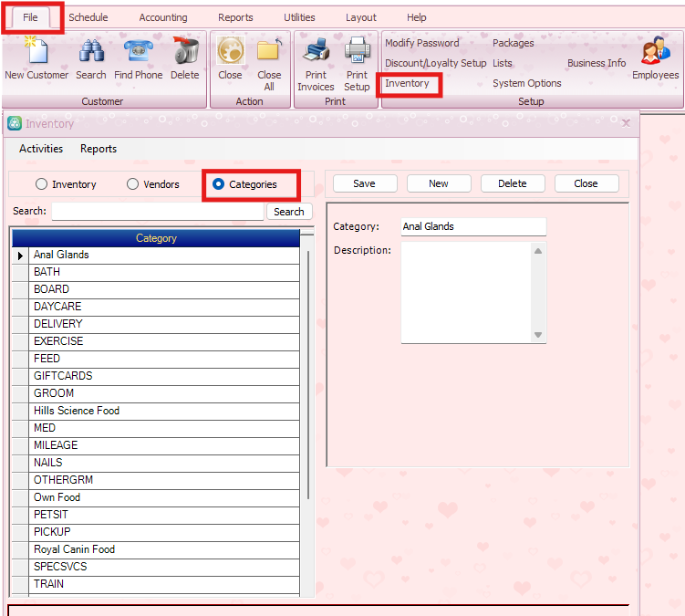The image size is (685, 616).
Task: Select the Inventory radio button
Action: pos(42,184)
